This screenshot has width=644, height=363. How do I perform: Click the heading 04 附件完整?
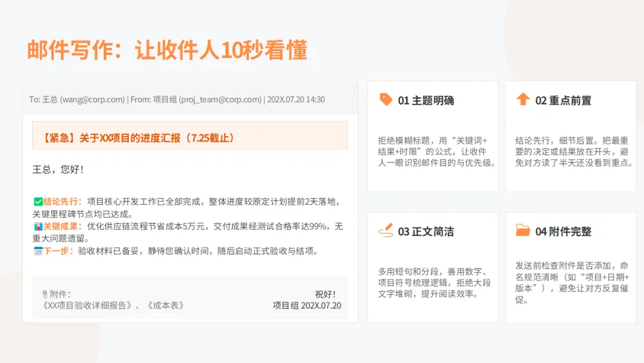(563, 232)
